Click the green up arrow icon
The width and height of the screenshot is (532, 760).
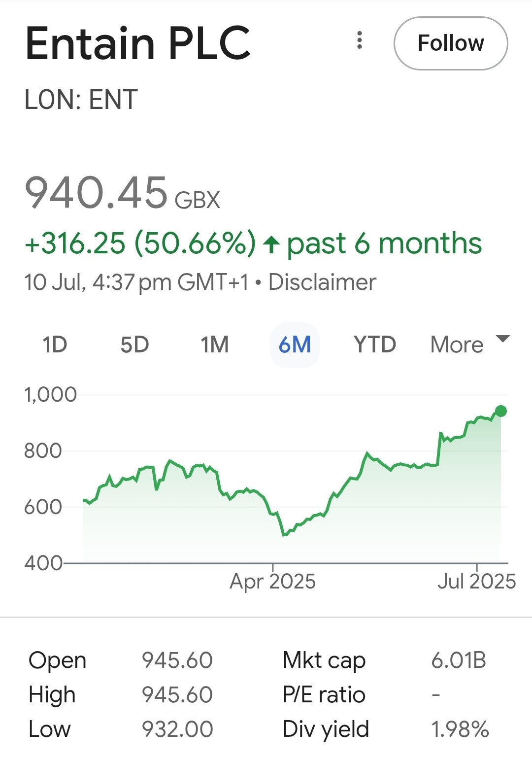pyautogui.click(x=271, y=244)
